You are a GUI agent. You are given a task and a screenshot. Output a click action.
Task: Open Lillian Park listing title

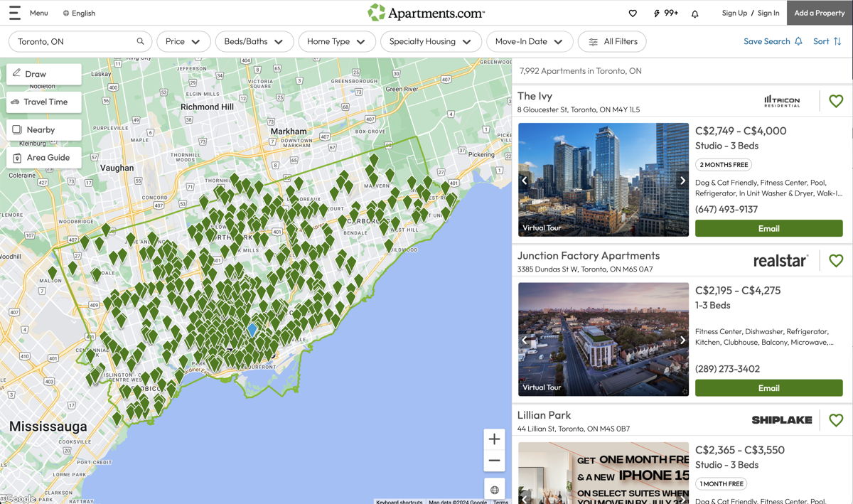pyautogui.click(x=544, y=415)
